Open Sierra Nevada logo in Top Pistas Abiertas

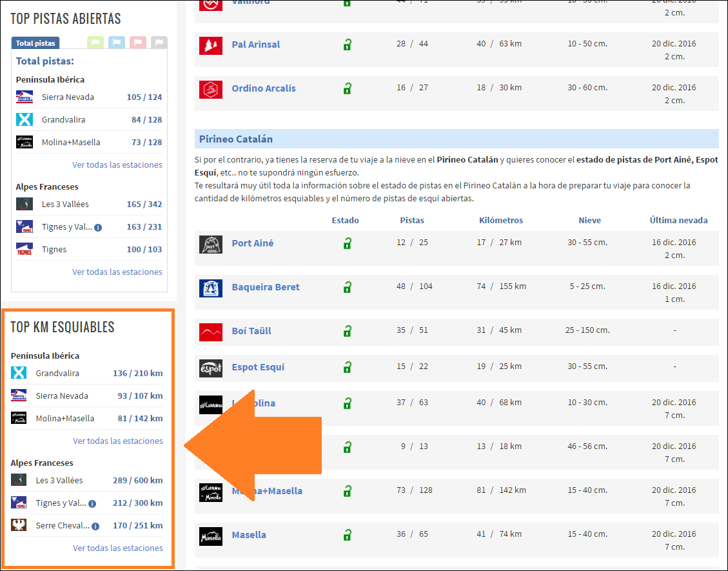tap(25, 97)
